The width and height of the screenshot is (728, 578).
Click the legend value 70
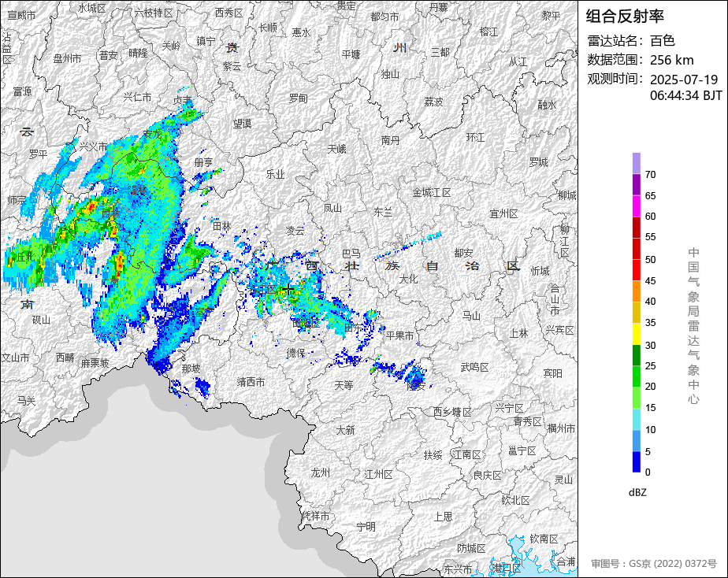(x=650, y=175)
